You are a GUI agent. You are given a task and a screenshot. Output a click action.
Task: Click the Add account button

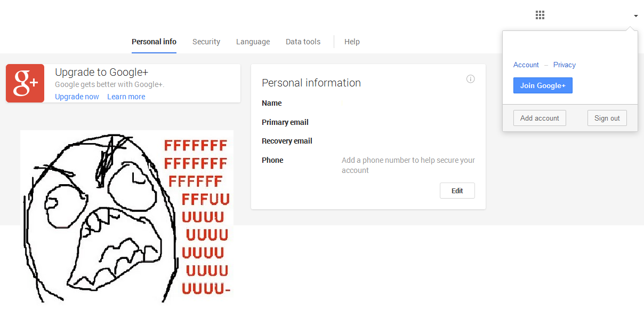[540, 118]
